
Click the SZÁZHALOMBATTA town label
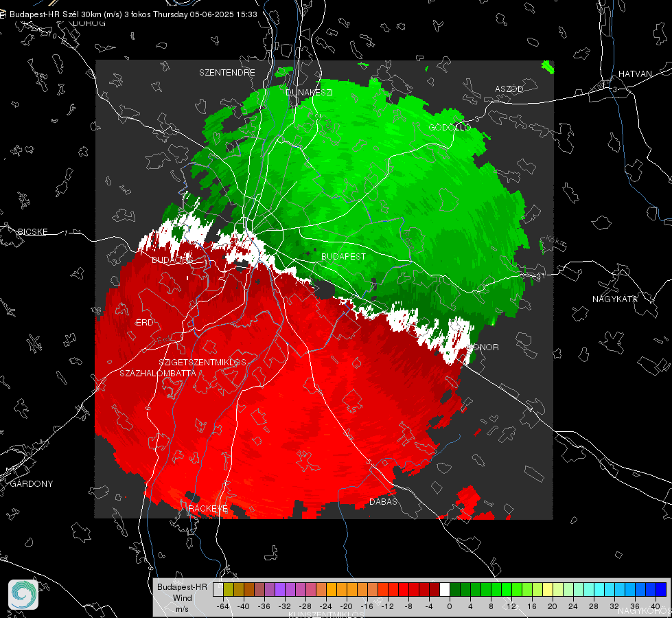click(x=158, y=373)
